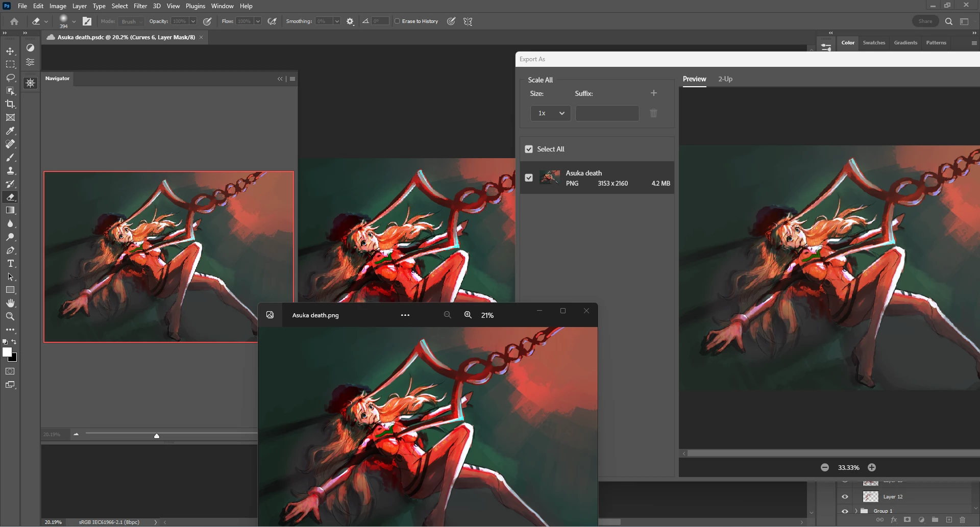The width and height of the screenshot is (980, 527).
Task: Open the brush settings panel toggle
Action: (x=87, y=21)
